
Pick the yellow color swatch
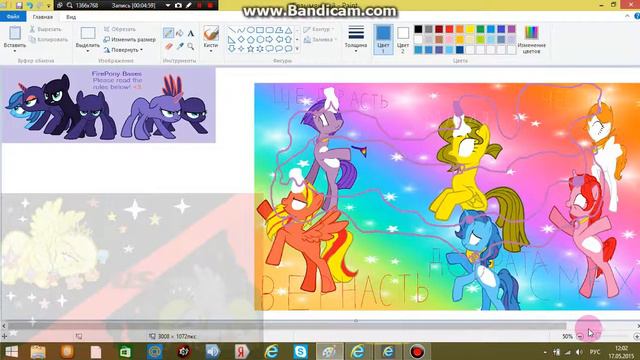470,29
